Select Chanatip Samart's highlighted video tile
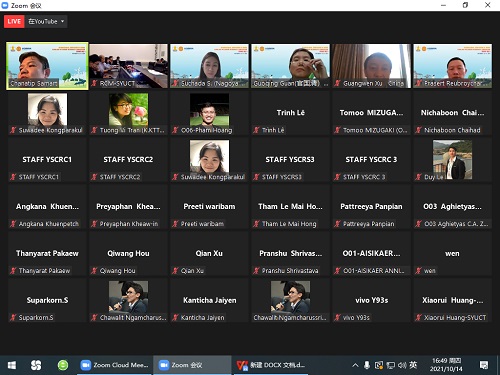The height and width of the screenshot is (375, 500). pos(47,66)
